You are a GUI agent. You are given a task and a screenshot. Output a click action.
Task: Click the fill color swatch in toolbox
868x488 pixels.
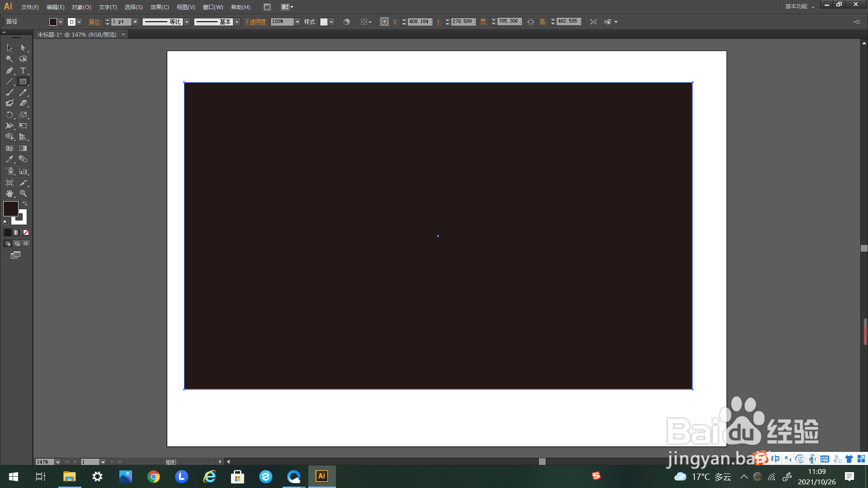(x=10, y=209)
